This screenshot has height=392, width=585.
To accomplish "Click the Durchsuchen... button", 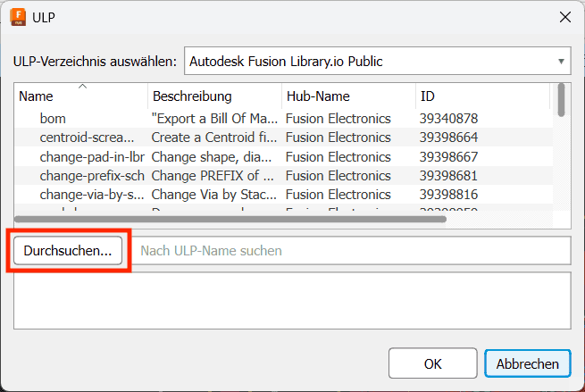I will (x=68, y=251).
